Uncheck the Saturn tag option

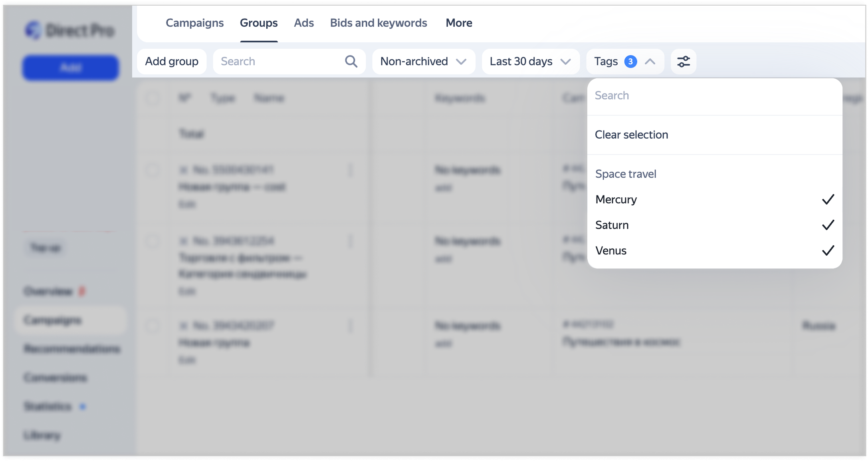tap(715, 225)
